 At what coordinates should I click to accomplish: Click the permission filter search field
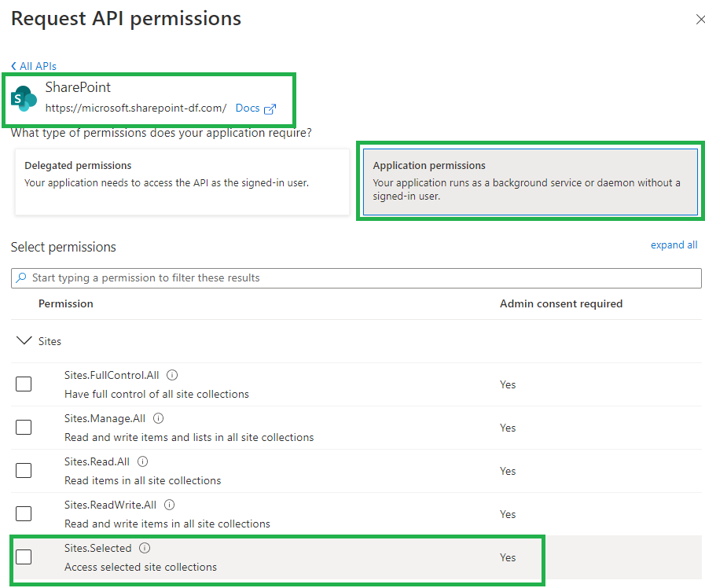(x=356, y=277)
